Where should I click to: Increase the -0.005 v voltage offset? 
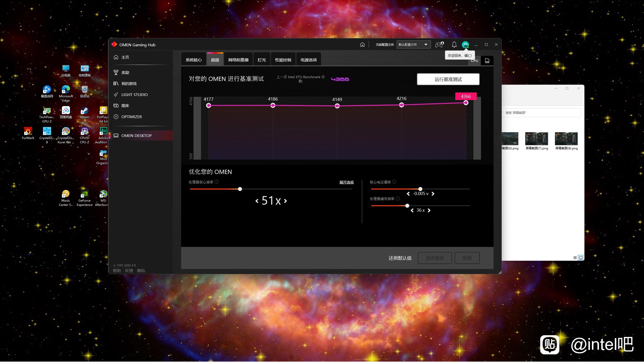(433, 194)
